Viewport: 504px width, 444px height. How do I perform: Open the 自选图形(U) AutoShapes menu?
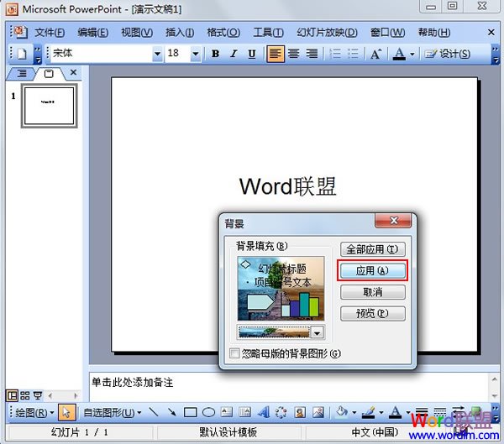coord(113,412)
